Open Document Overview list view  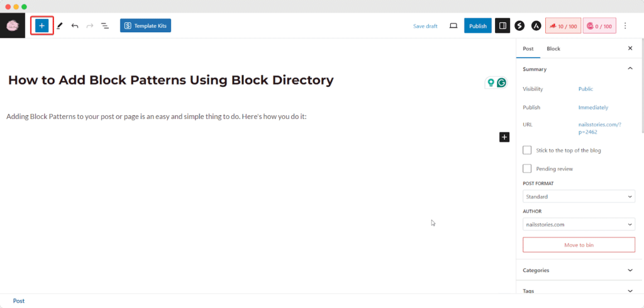[105, 26]
